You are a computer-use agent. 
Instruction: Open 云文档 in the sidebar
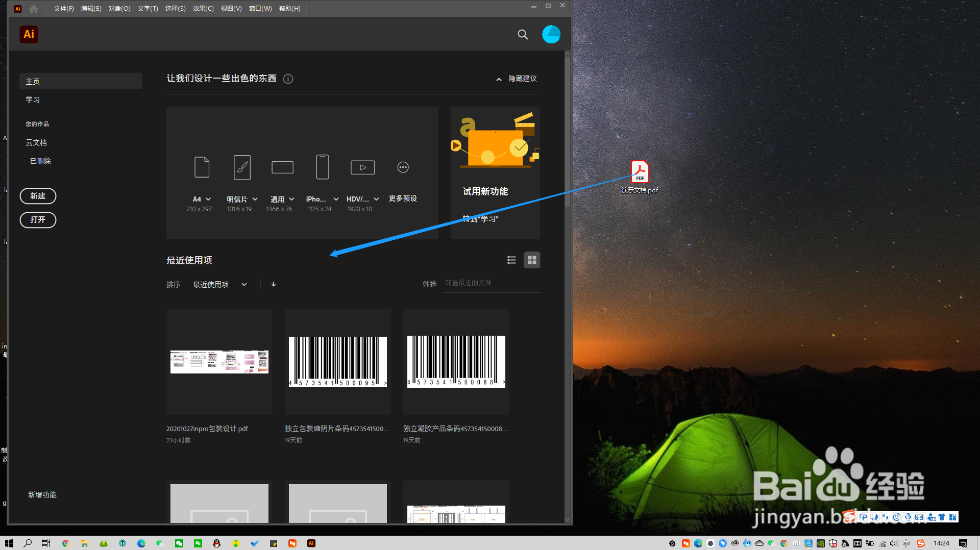(36, 142)
